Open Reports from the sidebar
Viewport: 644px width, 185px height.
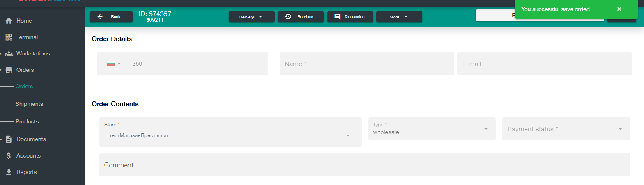click(27, 172)
